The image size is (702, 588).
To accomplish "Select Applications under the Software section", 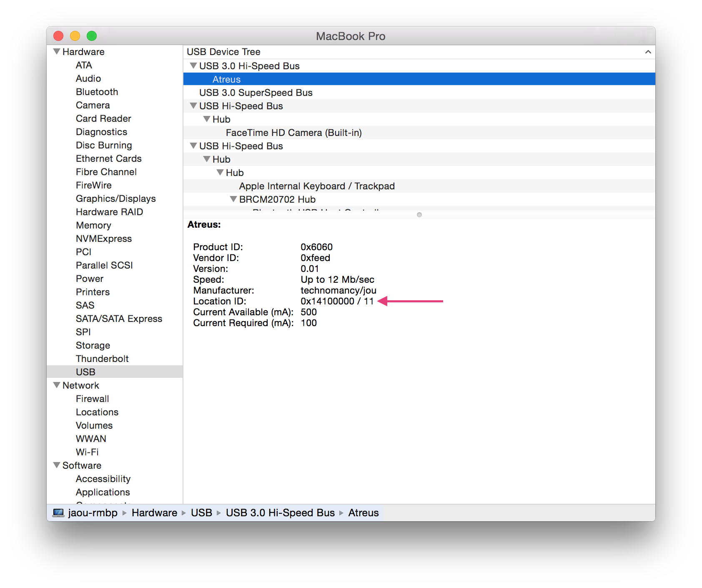I will [x=103, y=492].
